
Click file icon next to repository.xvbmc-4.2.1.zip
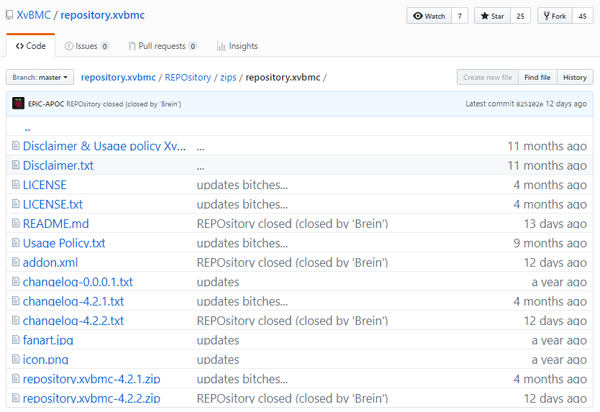(16, 379)
